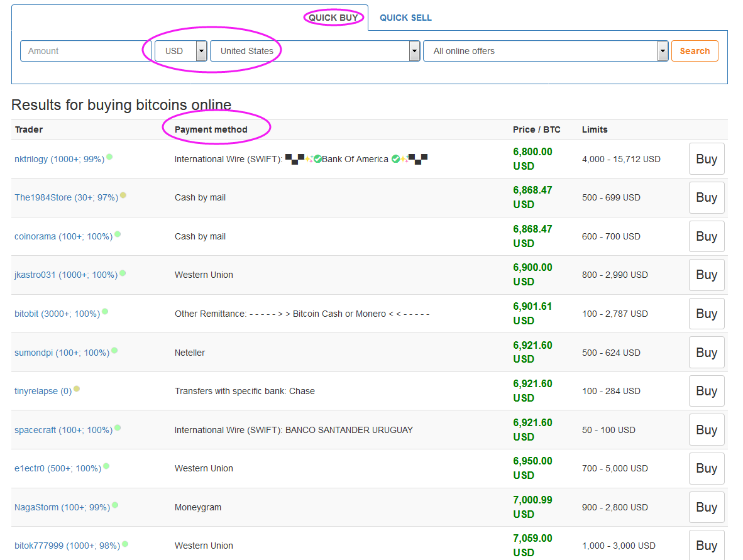Click the Trader column header
The height and width of the screenshot is (560, 743).
29,129
